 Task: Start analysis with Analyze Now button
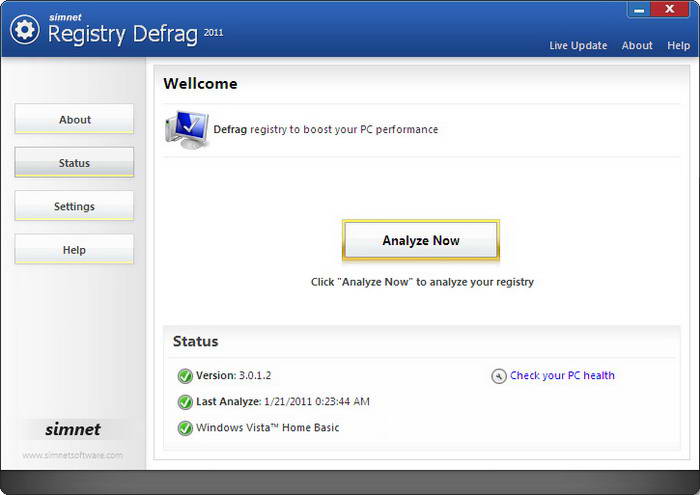421,240
